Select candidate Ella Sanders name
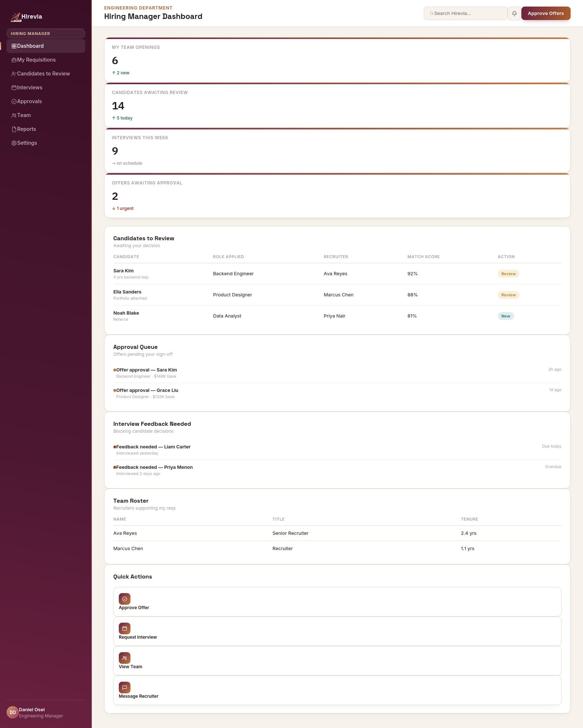The image size is (583, 728). point(127,292)
